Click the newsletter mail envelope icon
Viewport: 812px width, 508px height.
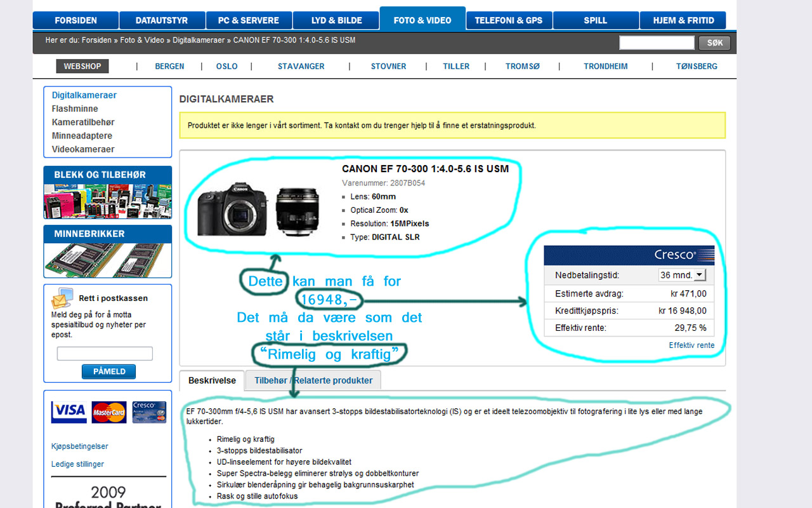(62, 298)
